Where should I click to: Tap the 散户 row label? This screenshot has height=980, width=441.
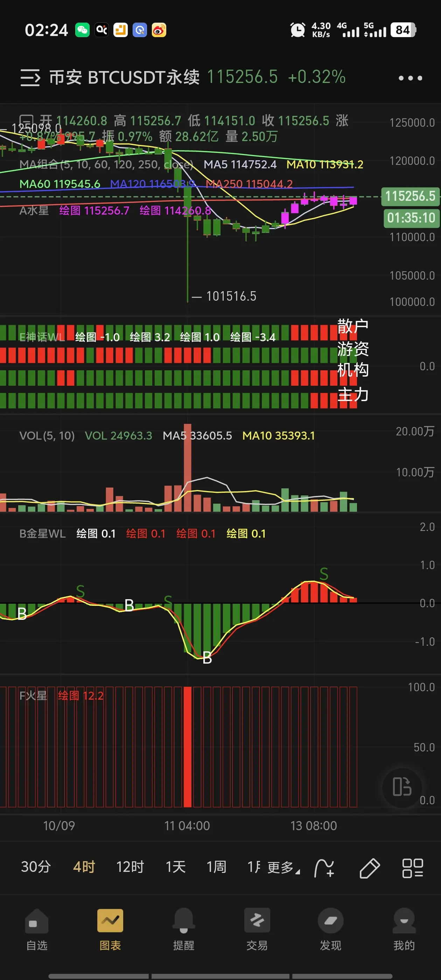pyautogui.click(x=353, y=327)
